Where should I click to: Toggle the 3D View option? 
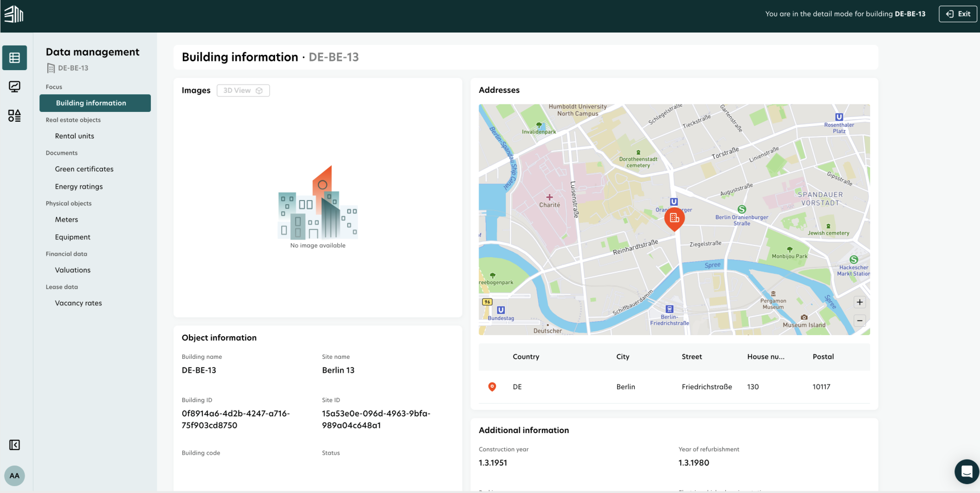[243, 90]
